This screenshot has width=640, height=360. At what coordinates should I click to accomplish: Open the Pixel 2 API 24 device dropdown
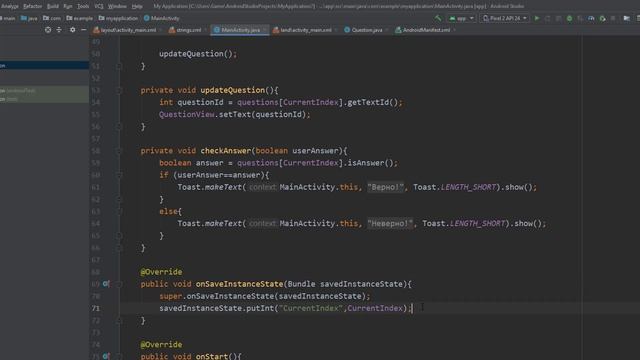coord(504,18)
